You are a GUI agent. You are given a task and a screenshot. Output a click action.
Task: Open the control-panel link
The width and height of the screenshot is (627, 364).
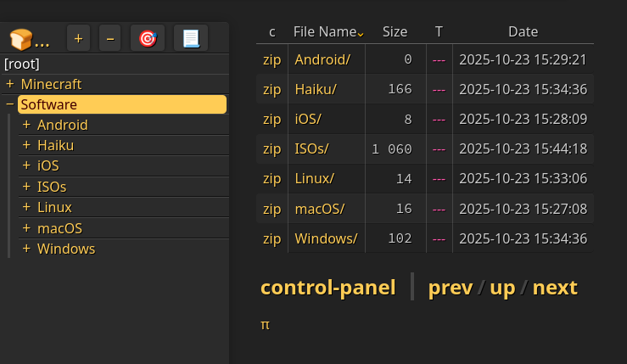pyautogui.click(x=327, y=288)
